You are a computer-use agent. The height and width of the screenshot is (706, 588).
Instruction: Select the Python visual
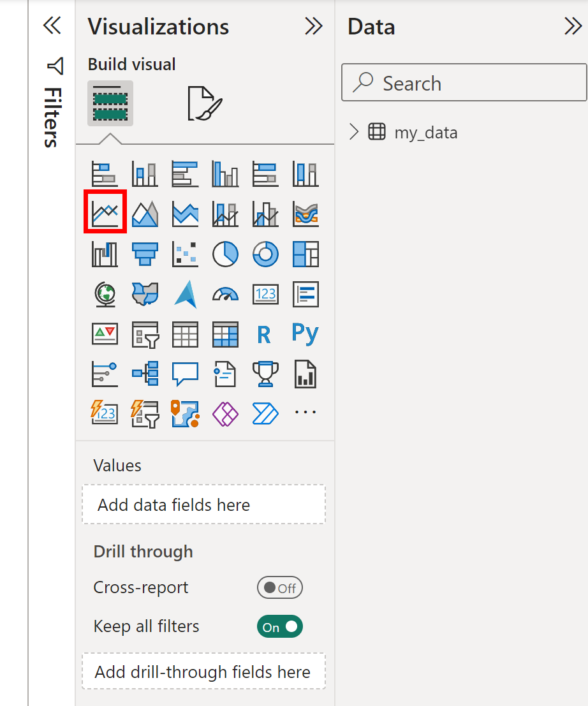pos(305,334)
